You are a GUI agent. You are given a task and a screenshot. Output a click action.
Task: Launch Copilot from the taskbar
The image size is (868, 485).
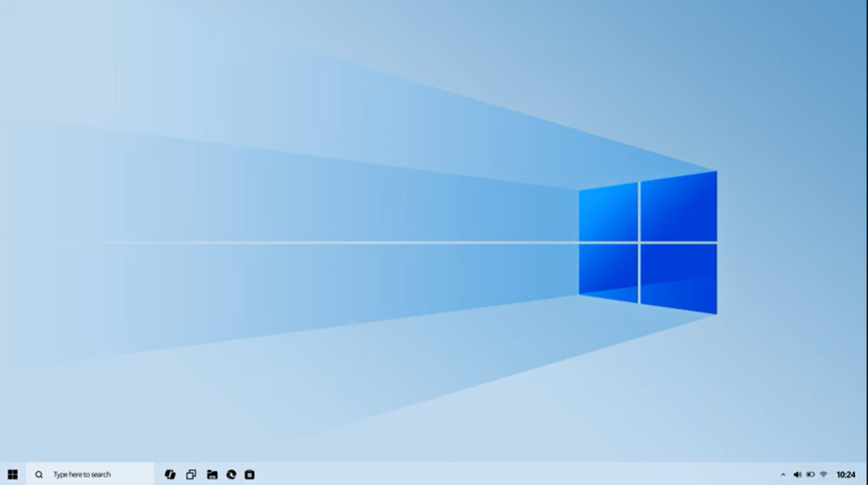(169, 474)
